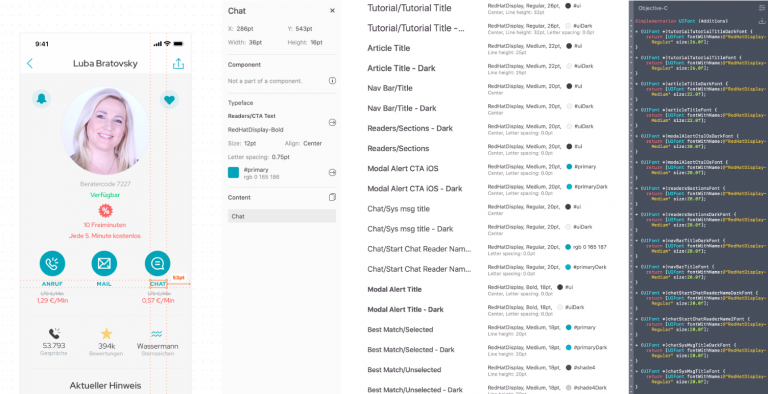Select the Best Match/Selected style
This screenshot has height=394, width=768.
coord(400,329)
